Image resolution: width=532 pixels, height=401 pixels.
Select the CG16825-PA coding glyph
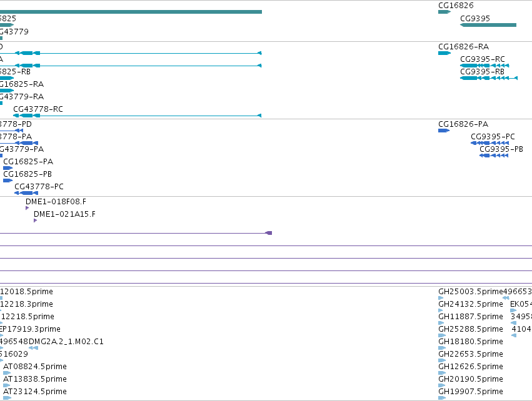click(x=8, y=168)
